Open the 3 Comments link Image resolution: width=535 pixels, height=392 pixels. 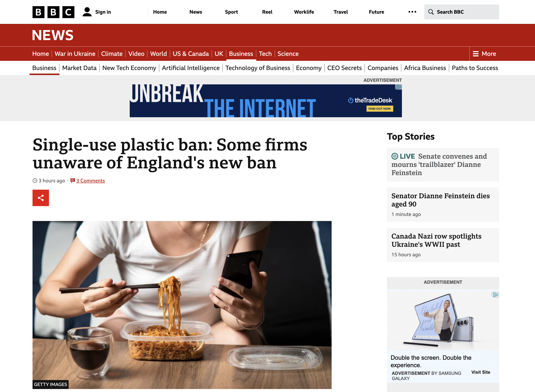90,181
